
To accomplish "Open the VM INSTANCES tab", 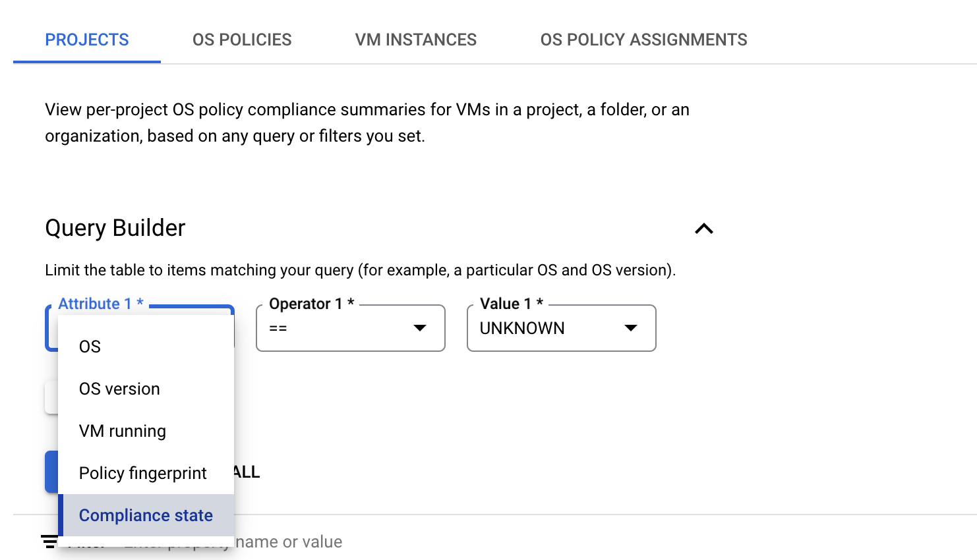I will coord(415,40).
